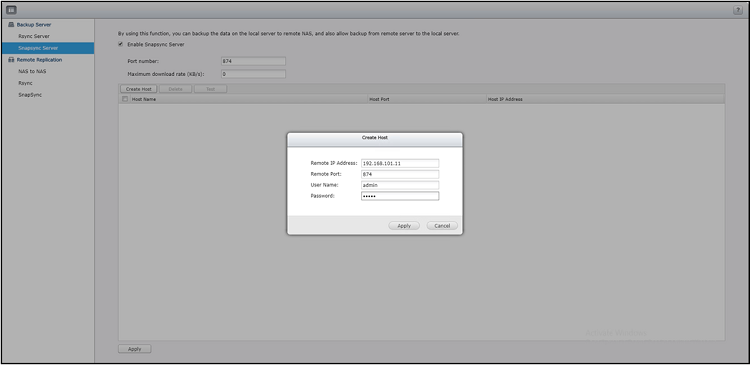Click the Remote IP Address field
The width and height of the screenshot is (750, 365).
tap(400, 163)
